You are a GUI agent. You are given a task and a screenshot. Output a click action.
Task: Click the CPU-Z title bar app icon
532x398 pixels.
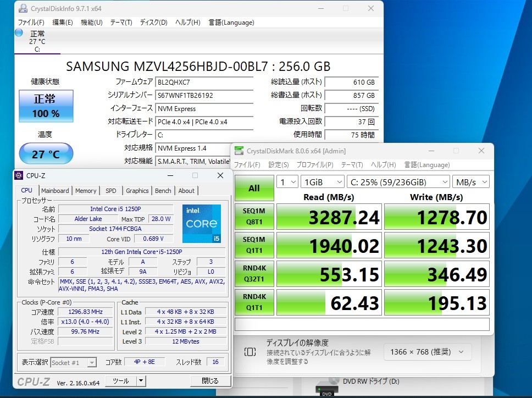coord(19,175)
